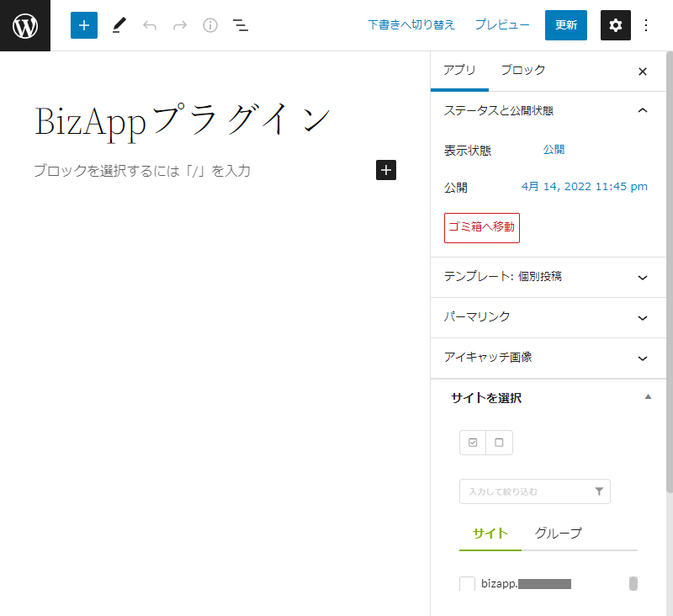Click the undo arrow
The width and height of the screenshot is (673, 616).
150,25
